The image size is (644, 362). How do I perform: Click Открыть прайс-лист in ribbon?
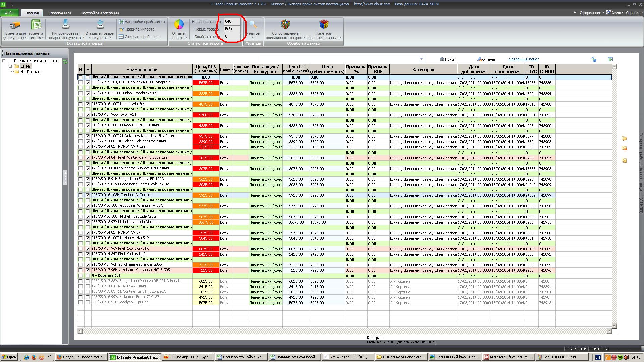(140, 37)
